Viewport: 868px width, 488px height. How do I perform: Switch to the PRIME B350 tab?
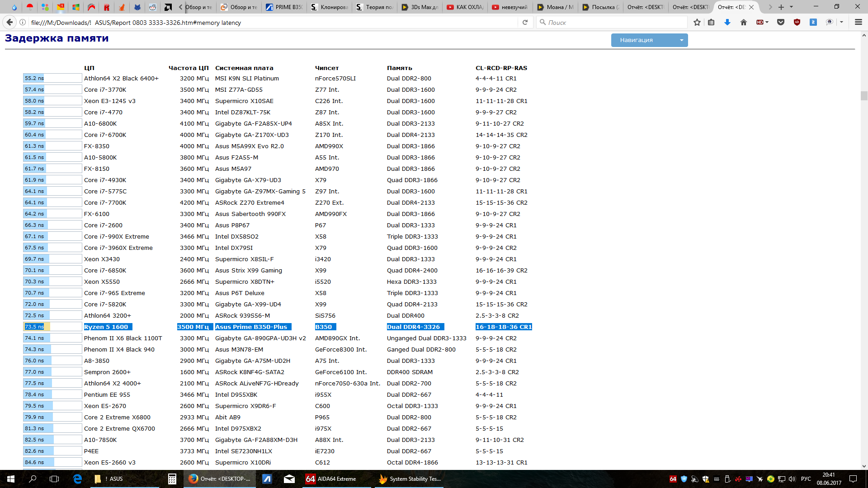pyautogui.click(x=285, y=7)
